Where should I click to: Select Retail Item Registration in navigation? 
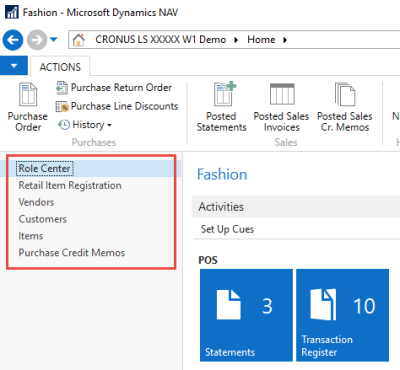coord(70,185)
